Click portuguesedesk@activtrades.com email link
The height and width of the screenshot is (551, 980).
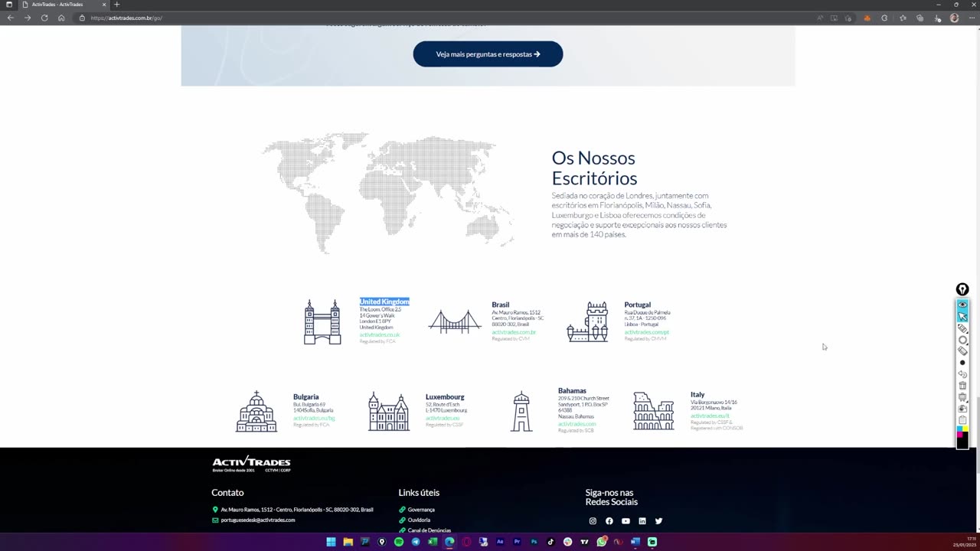[258, 520]
